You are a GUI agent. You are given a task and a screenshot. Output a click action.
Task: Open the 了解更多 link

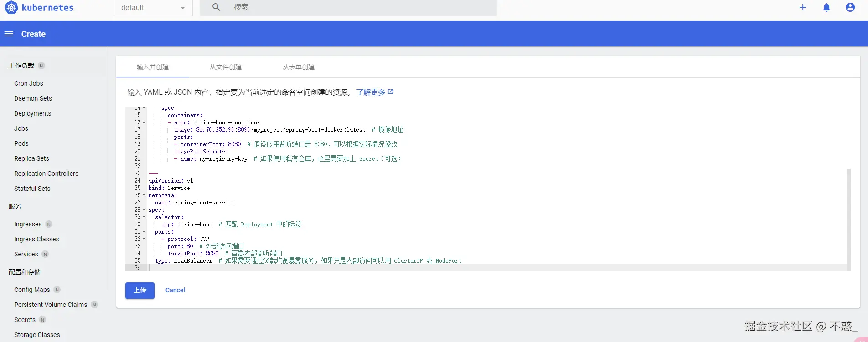click(371, 92)
